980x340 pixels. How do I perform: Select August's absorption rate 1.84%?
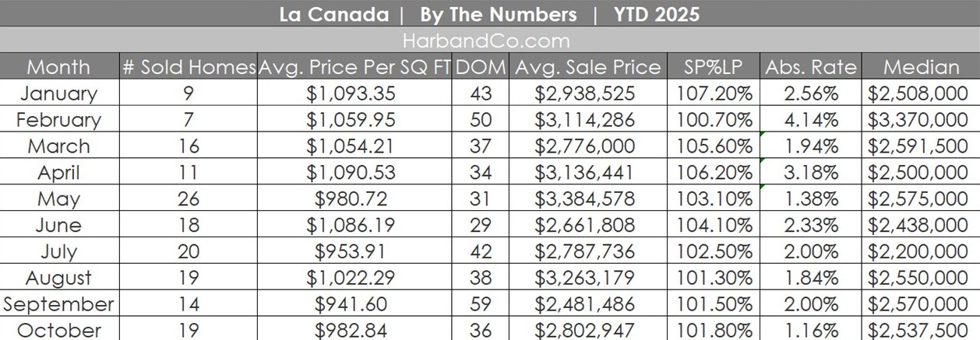pyautogui.click(x=810, y=278)
